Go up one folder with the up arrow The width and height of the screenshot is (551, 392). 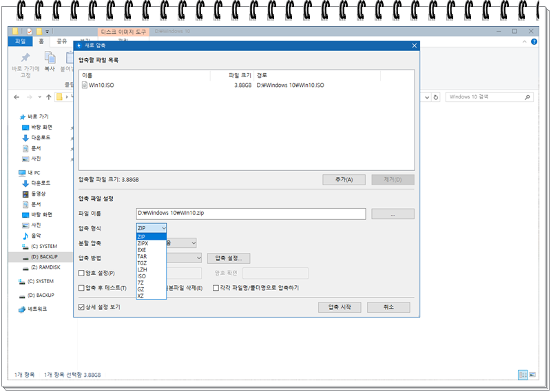pos(48,97)
